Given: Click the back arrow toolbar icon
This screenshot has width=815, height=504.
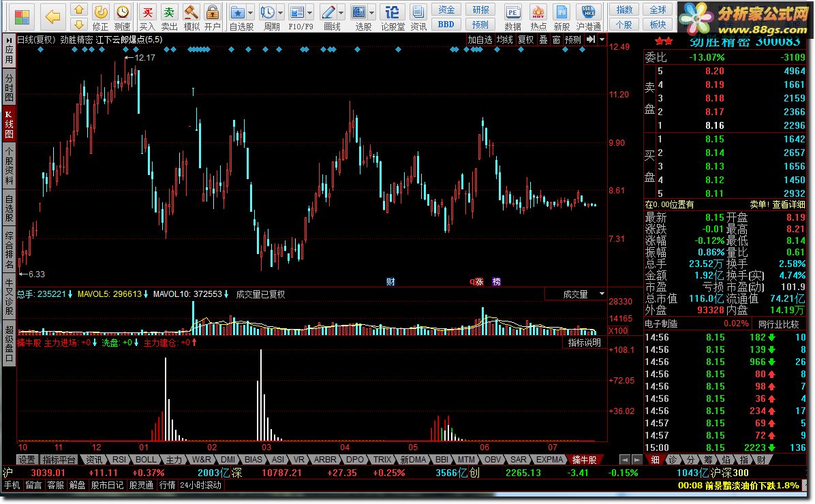Looking at the screenshot, I should click(52, 16).
